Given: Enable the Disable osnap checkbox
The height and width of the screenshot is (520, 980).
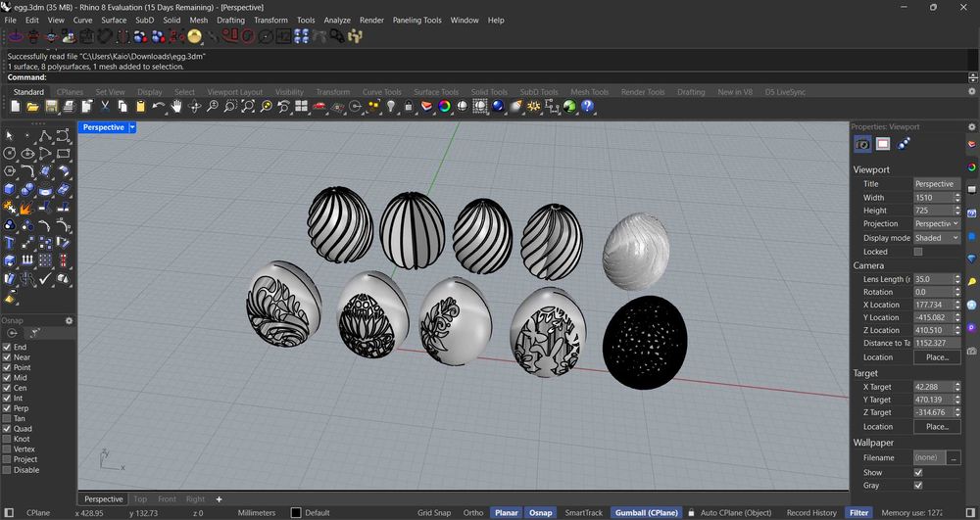Looking at the screenshot, I should [7, 470].
